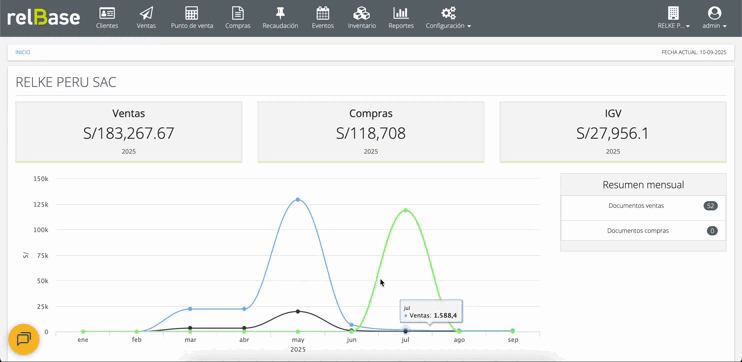Click the sep month axis label

click(x=513, y=340)
